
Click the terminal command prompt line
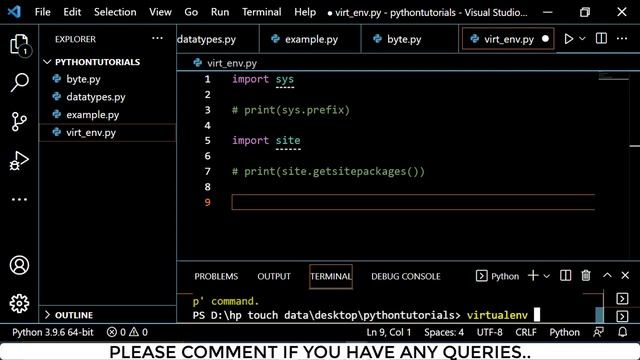pyautogui.click(x=366, y=316)
